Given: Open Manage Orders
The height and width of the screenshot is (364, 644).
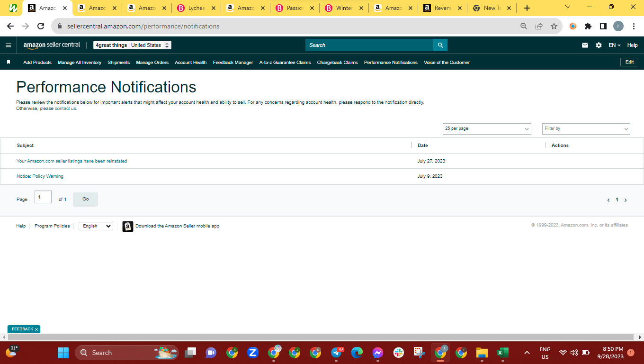Looking at the screenshot, I should (x=152, y=62).
